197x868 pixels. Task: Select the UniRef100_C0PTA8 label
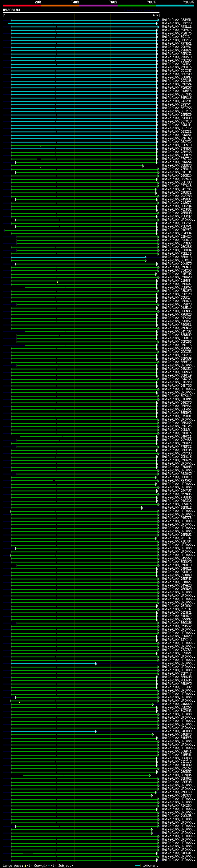click(177, 139)
